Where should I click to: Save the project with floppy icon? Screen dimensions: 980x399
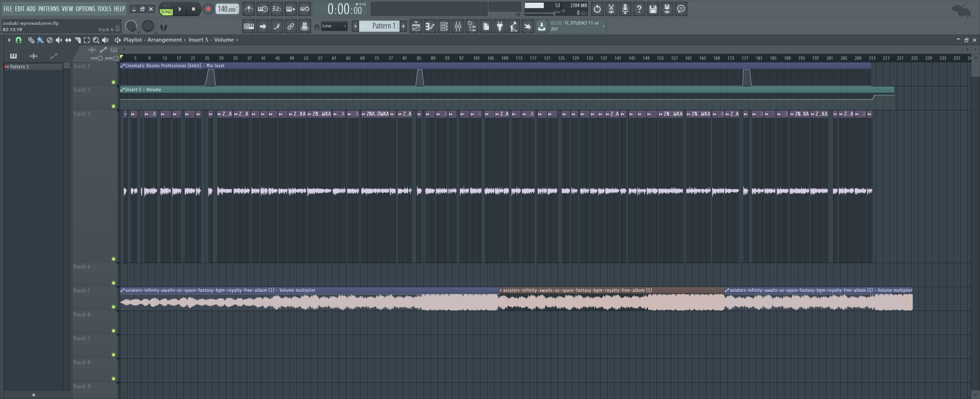coord(653,9)
